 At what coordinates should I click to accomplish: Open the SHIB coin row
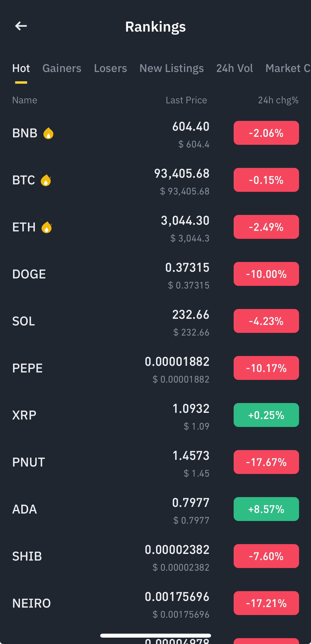pos(155,556)
